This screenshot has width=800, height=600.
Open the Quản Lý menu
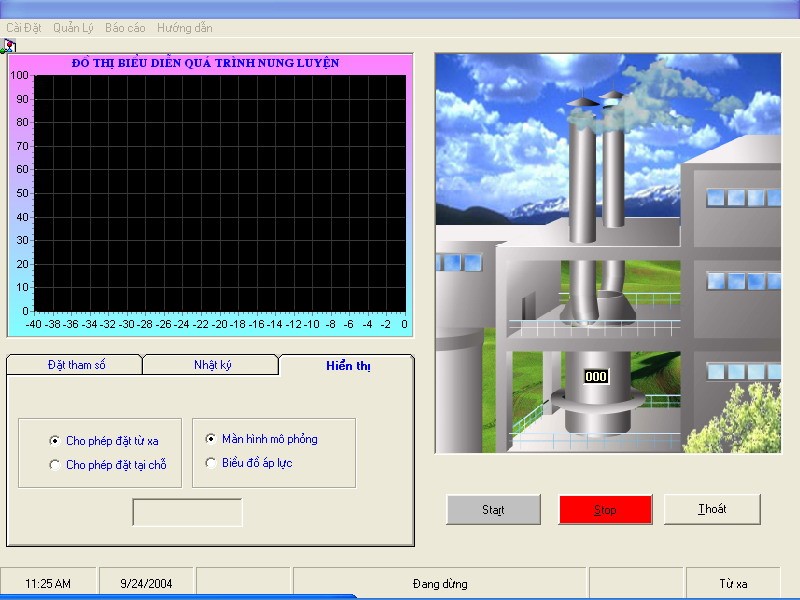pos(73,28)
